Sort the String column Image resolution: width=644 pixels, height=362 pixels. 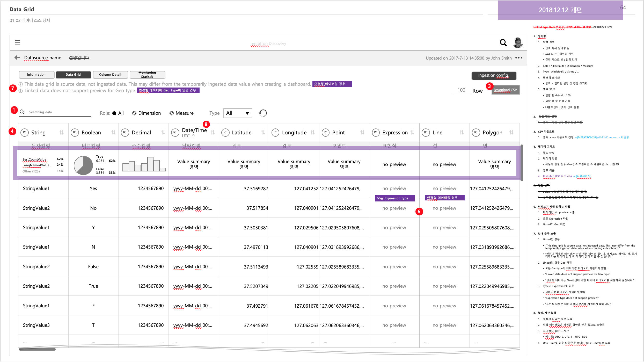tap(62, 132)
